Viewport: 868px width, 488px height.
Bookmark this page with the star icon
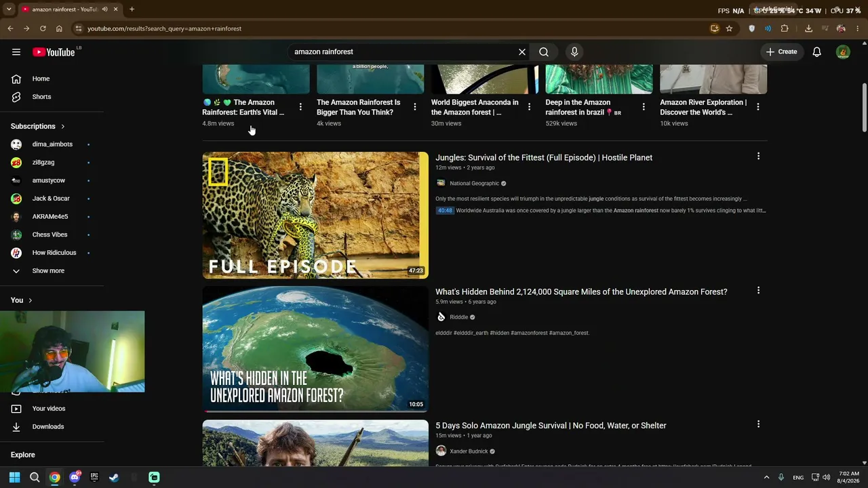(729, 28)
